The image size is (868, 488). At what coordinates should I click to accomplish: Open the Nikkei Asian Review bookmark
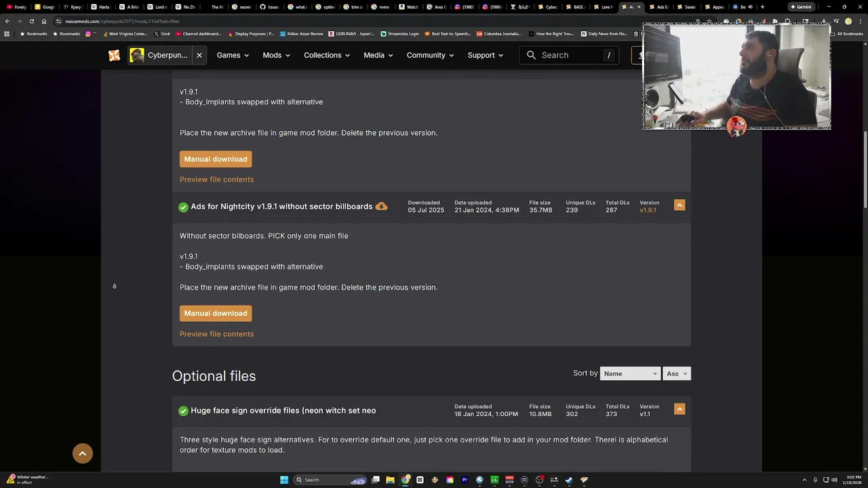pos(302,33)
